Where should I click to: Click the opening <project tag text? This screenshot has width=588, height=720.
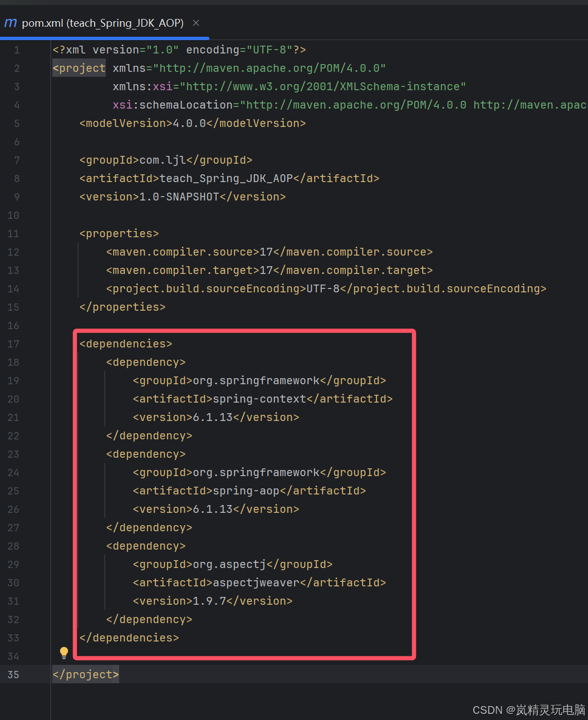coord(79,68)
